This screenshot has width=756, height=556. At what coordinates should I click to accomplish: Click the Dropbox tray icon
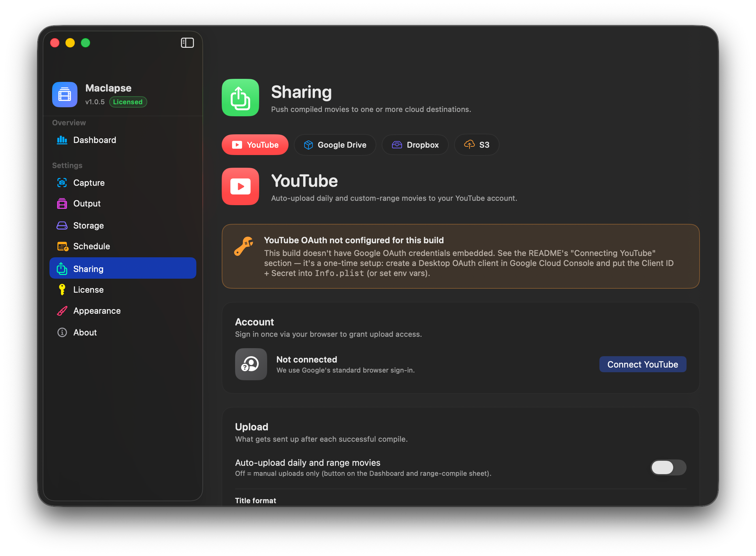point(397,145)
